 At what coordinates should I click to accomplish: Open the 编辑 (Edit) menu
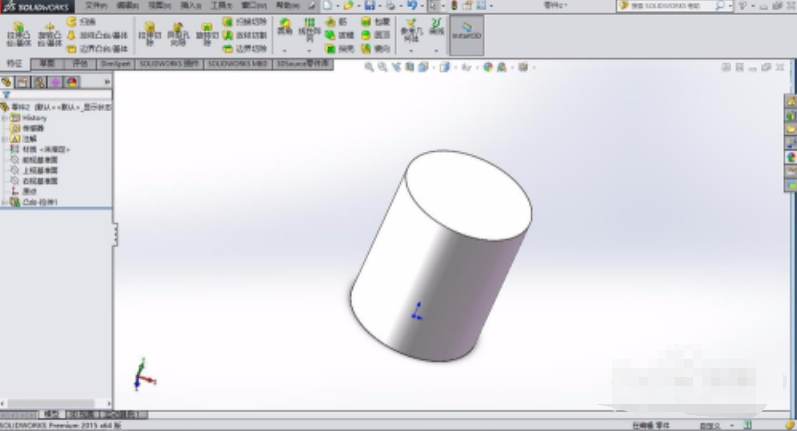tap(128, 6)
